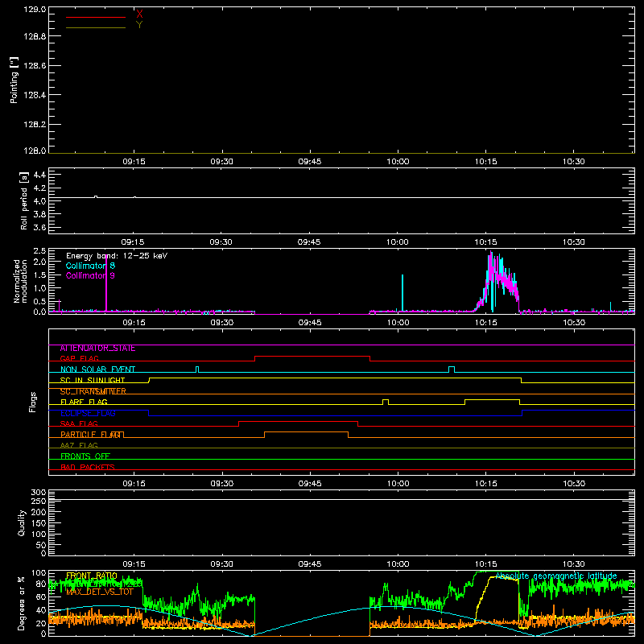
Task: Select the Flags axis title
Action: (32, 402)
